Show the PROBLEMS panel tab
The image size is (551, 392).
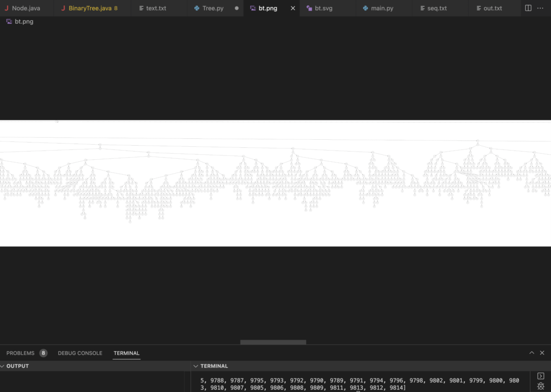(20, 353)
